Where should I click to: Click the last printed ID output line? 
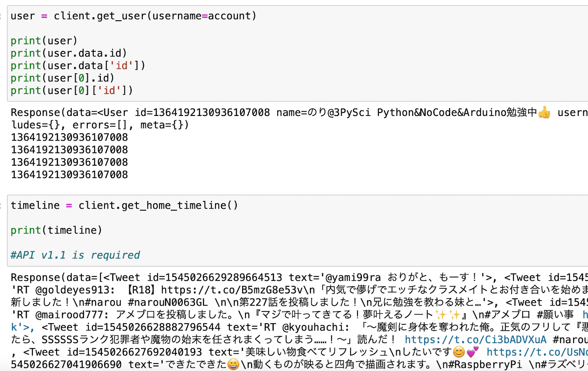tap(69, 175)
